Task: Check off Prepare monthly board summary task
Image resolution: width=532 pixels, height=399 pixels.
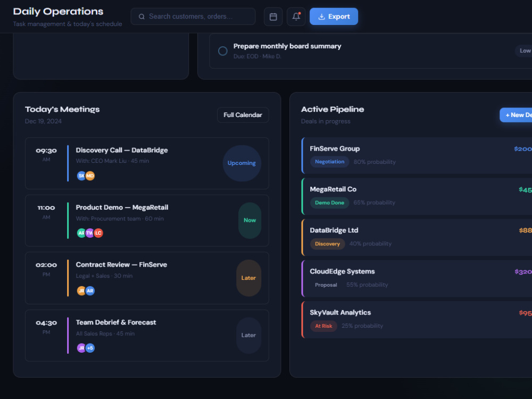Action: point(222,51)
